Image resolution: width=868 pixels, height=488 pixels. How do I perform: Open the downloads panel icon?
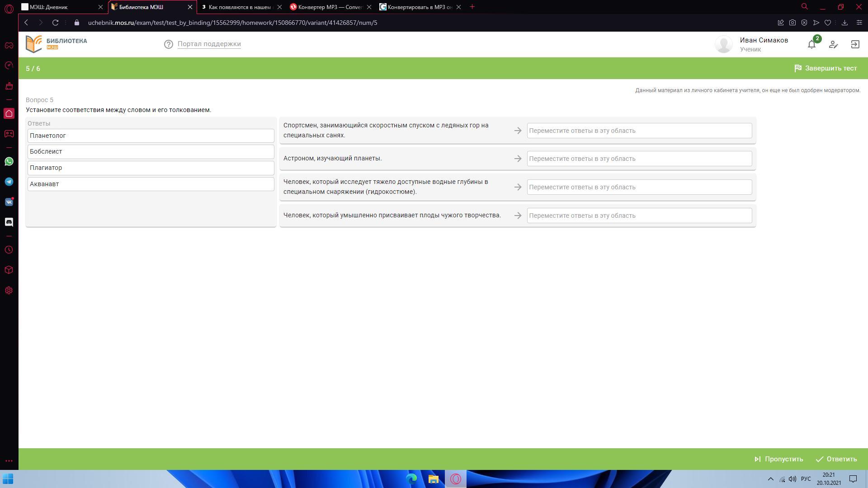[x=844, y=23]
